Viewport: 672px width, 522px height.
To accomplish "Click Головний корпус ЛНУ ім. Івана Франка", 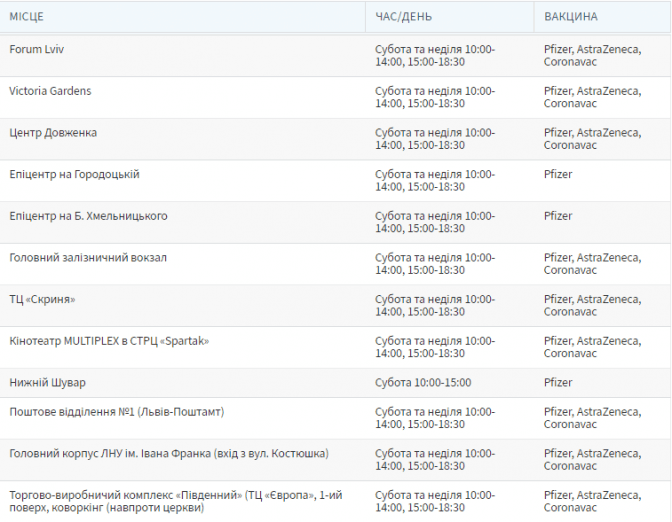I will point(168,454).
